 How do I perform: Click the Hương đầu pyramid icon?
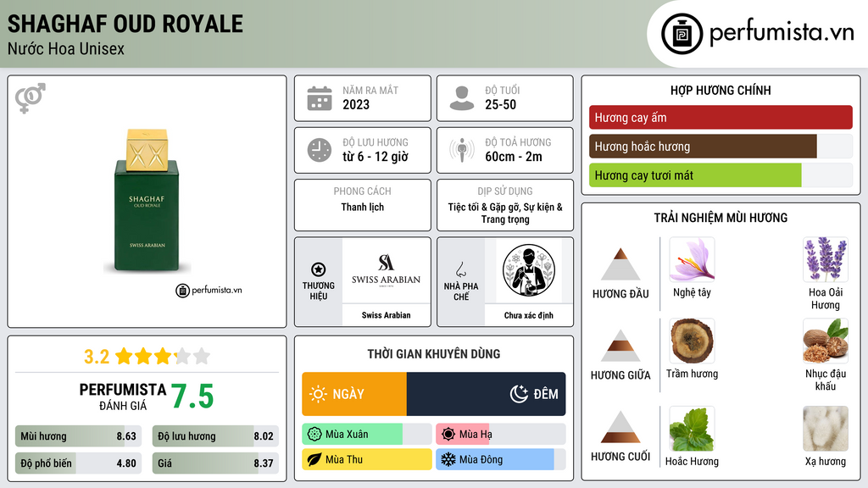[620, 264]
